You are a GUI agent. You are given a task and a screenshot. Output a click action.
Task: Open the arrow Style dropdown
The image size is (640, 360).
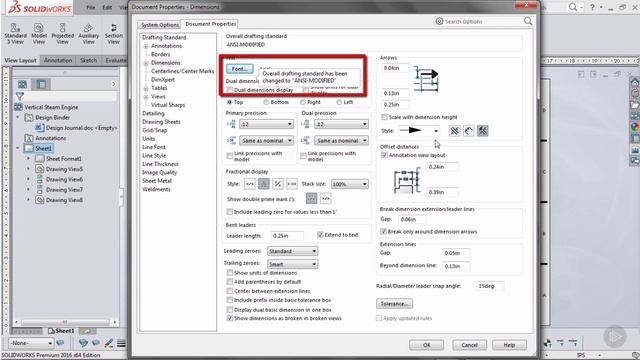pos(419,131)
